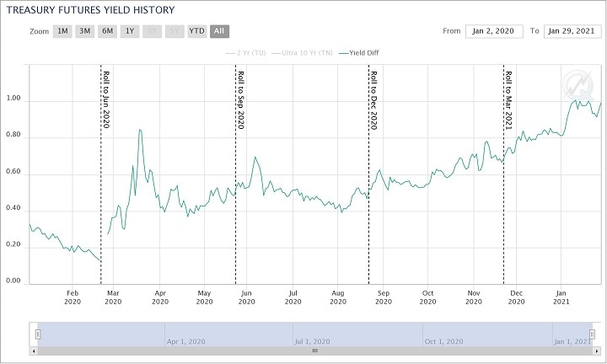The height and width of the screenshot is (364, 607).
Task: Click the left navigator range handle
Action: [37, 334]
